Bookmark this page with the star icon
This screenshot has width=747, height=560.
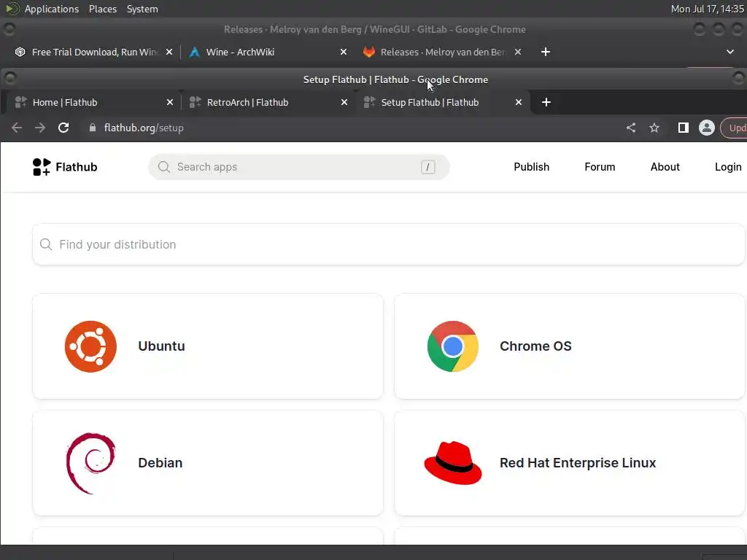(654, 128)
